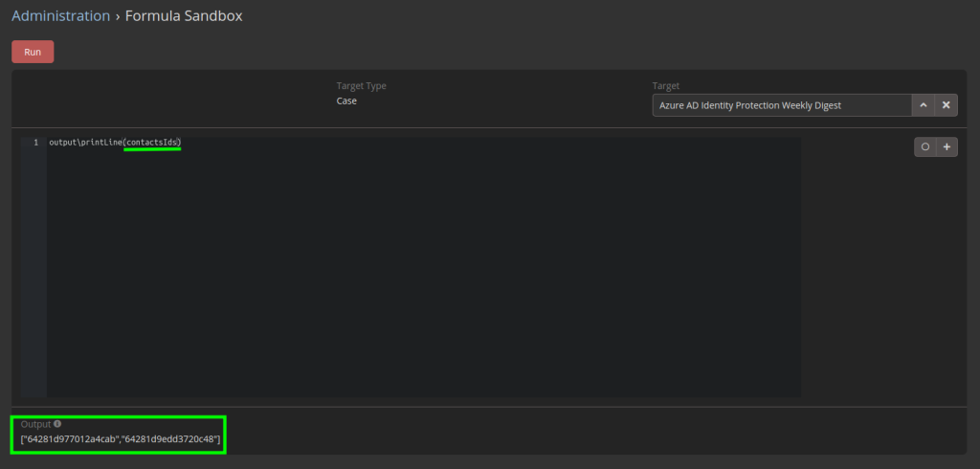Click the Target field label
This screenshot has height=469, width=980.
[x=666, y=86]
